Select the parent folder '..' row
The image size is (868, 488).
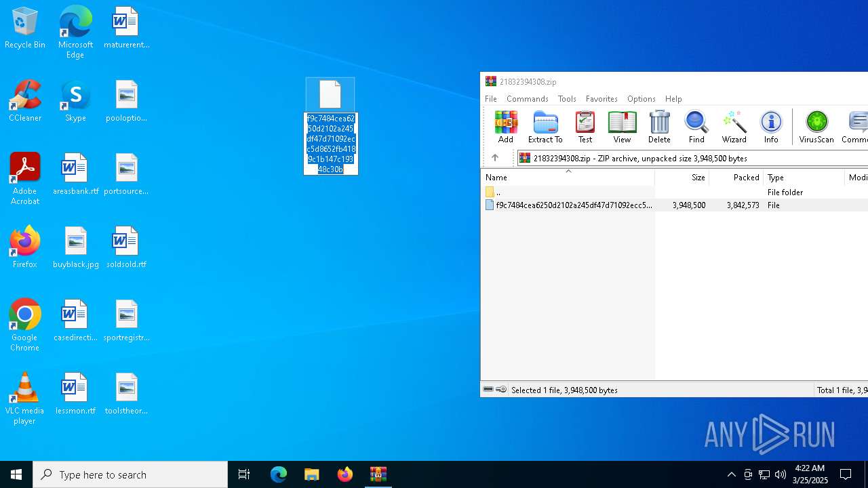point(675,192)
